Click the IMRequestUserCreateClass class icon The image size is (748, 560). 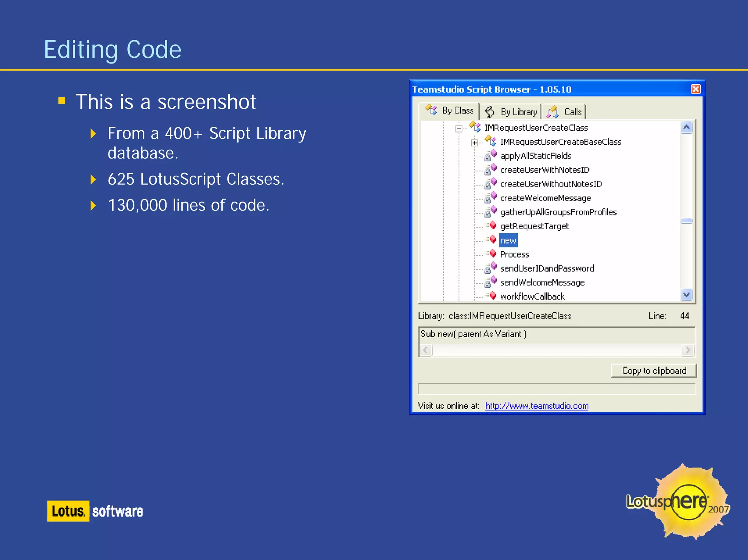tap(475, 127)
